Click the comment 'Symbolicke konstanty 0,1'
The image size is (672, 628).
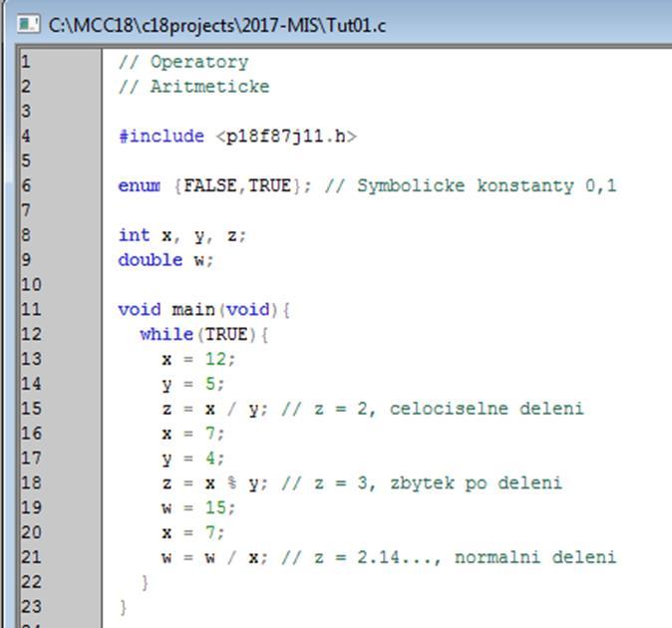487,186
